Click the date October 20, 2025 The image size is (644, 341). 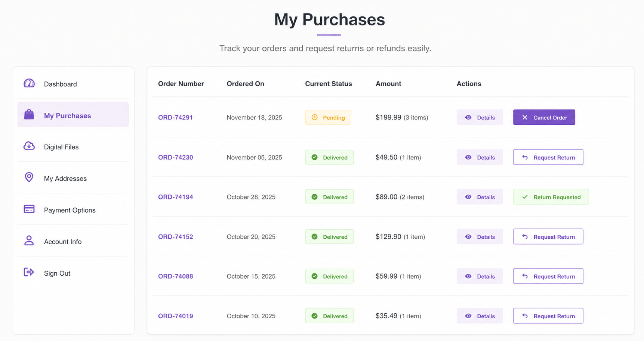[251, 236]
